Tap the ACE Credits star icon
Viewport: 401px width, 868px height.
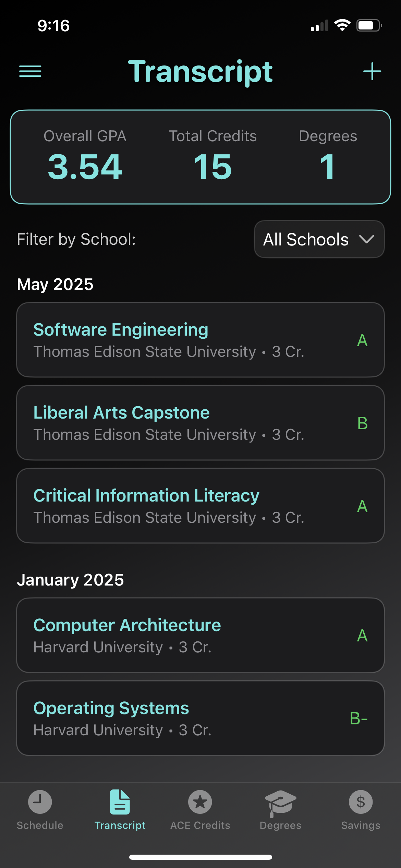pyautogui.click(x=200, y=801)
